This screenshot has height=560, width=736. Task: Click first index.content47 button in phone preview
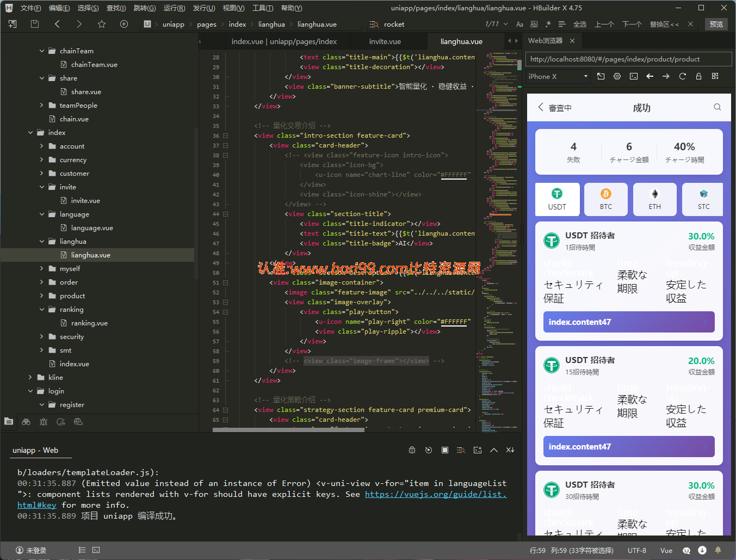point(629,322)
